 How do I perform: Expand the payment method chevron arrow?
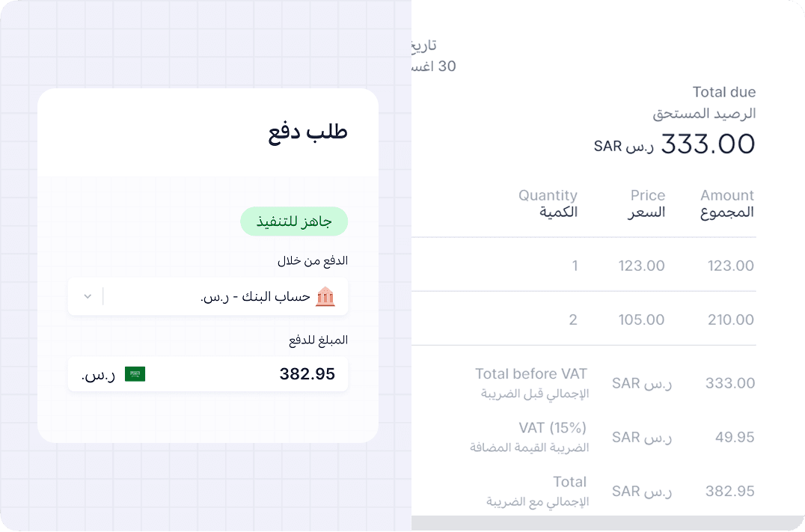click(x=86, y=296)
